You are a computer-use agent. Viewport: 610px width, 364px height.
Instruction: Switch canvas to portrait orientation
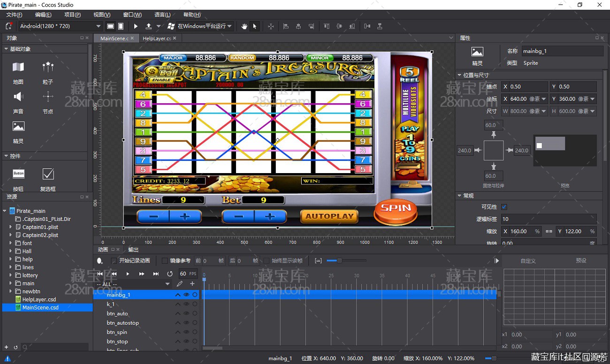121,26
